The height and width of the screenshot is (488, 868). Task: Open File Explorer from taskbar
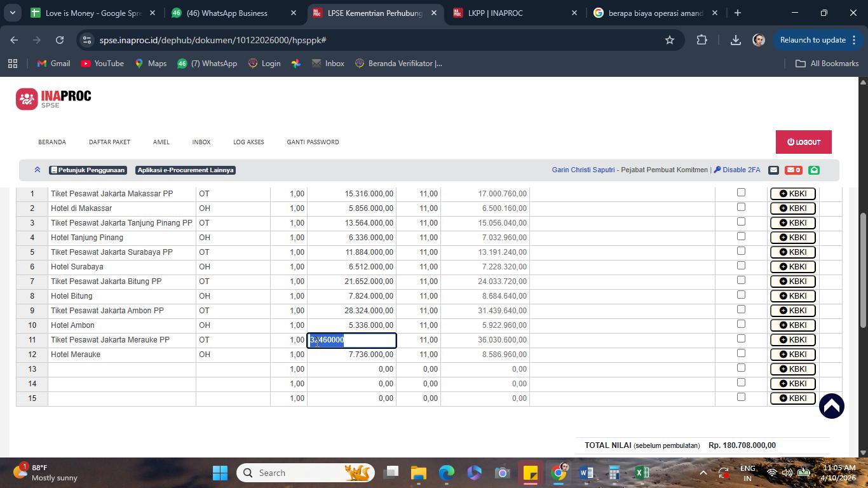[418, 473]
